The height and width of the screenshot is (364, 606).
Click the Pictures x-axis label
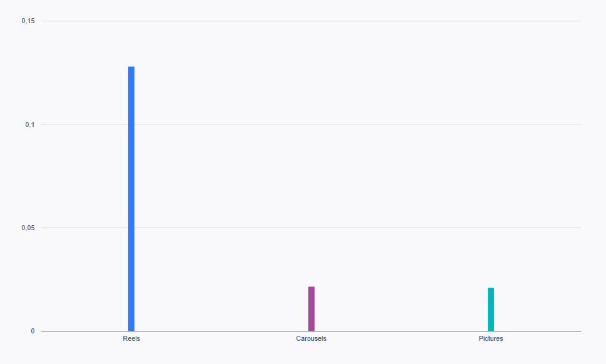point(491,338)
